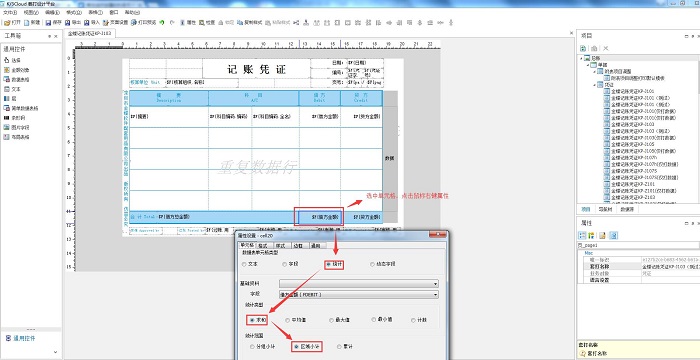Screen dimensions: 700x360
Task: Switch to the 格式 tab in the properties dialog
Action: point(263,245)
